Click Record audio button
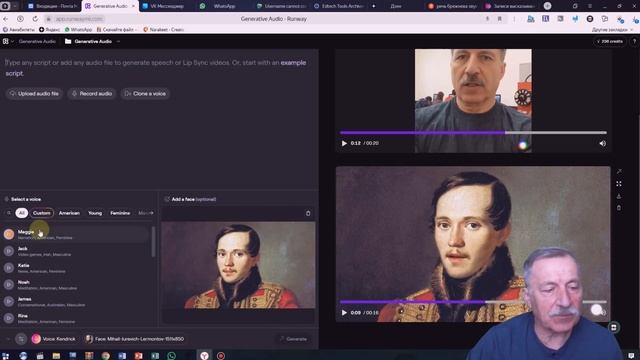640x360 pixels. coord(92,93)
